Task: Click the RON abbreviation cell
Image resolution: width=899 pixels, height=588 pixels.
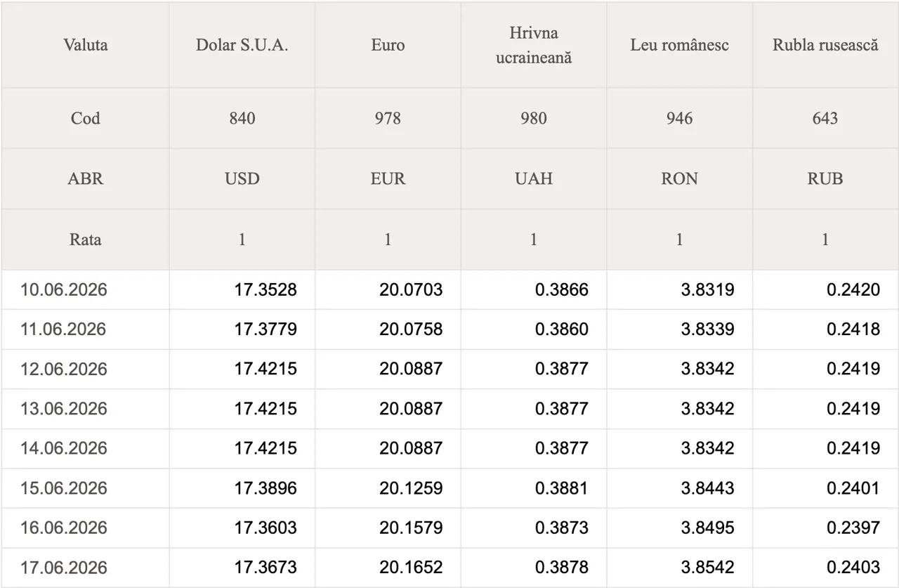Action: pos(679,178)
